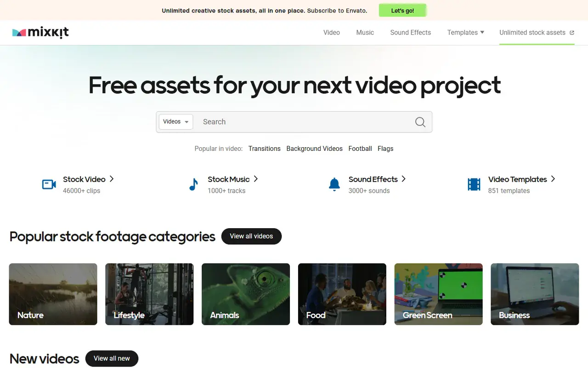Image resolution: width=588 pixels, height=368 pixels.
Task: Open the Sound Effects nav item
Action: [x=411, y=33]
